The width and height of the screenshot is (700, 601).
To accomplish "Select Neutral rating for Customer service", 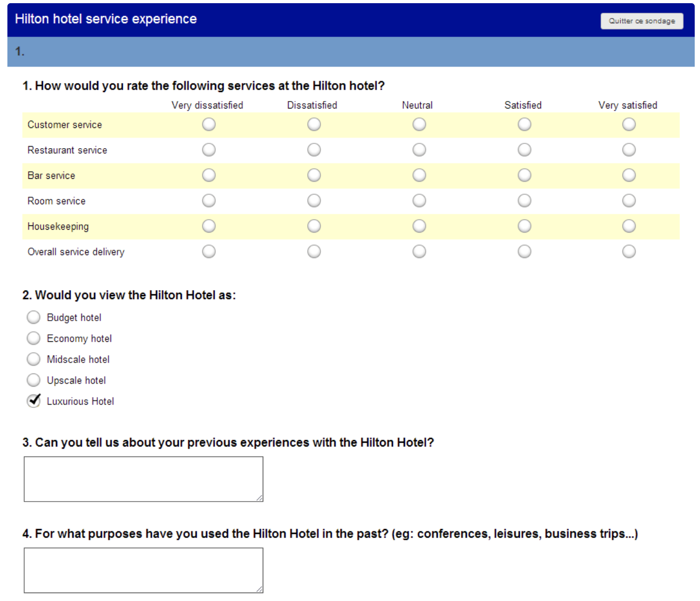I will coord(418,124).
